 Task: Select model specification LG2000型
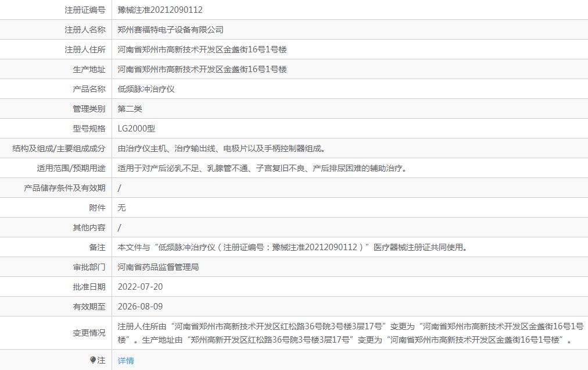[137, 129]
